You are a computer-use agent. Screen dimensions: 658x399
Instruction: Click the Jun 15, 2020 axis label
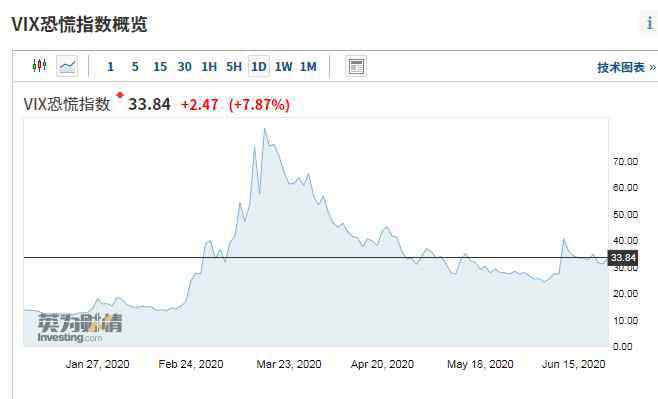pos(574,364)
